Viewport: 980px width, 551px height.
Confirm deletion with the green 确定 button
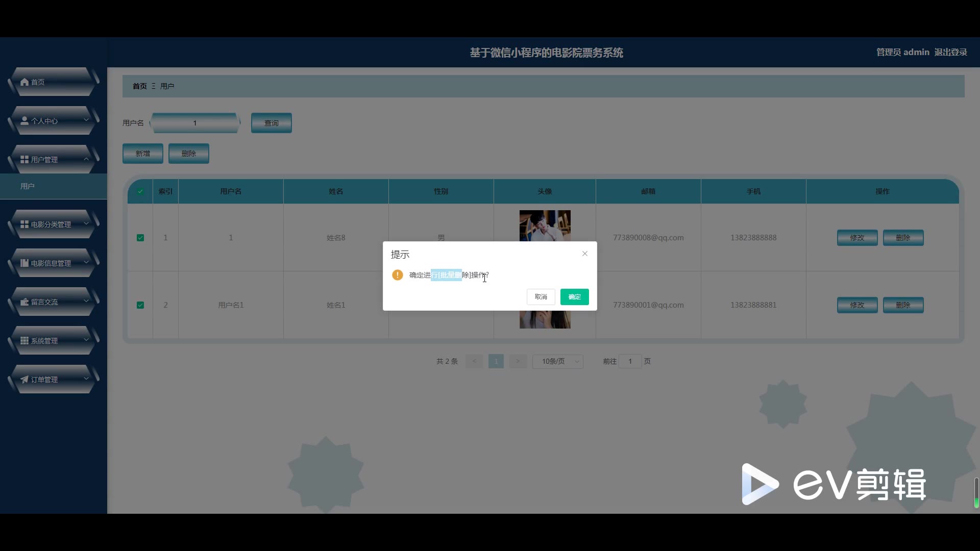pyautogui.click(x=574, y=297)
